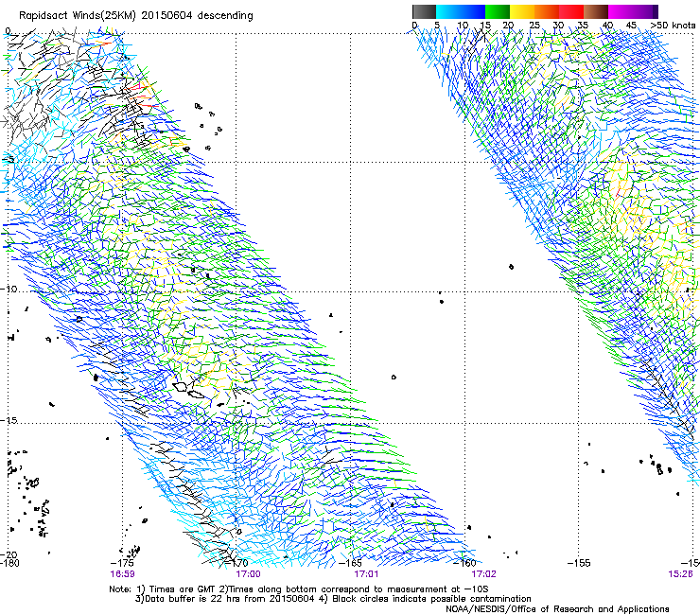Click the orange 25-30 knots legend swatch

(547, 11)
